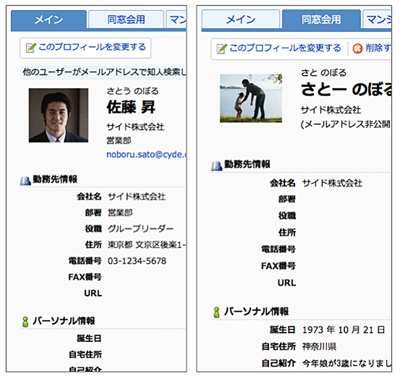Switch to 同窓会用 tab in left panel

coord(126,20)
